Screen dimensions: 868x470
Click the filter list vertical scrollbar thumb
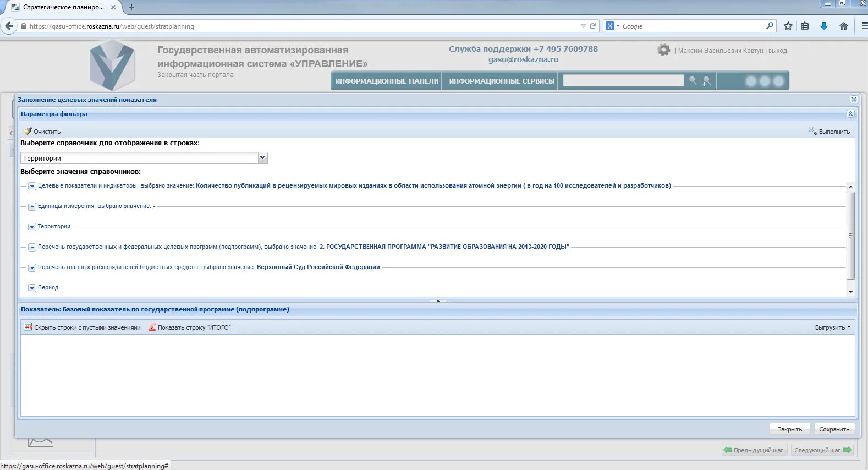click(850, 236)
